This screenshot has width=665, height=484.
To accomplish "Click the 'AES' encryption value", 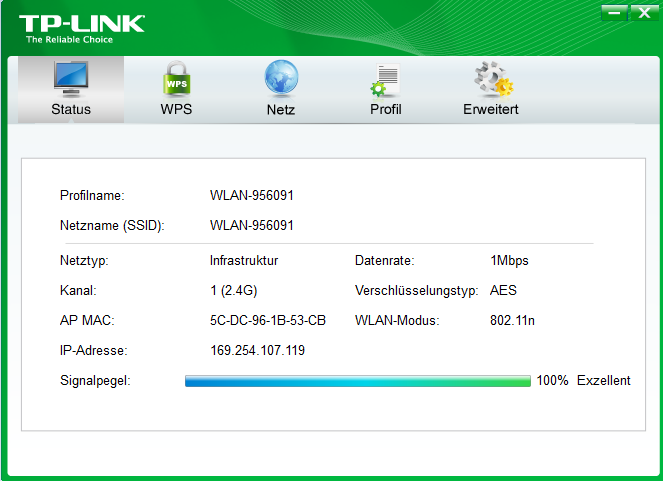I will 503,291.
